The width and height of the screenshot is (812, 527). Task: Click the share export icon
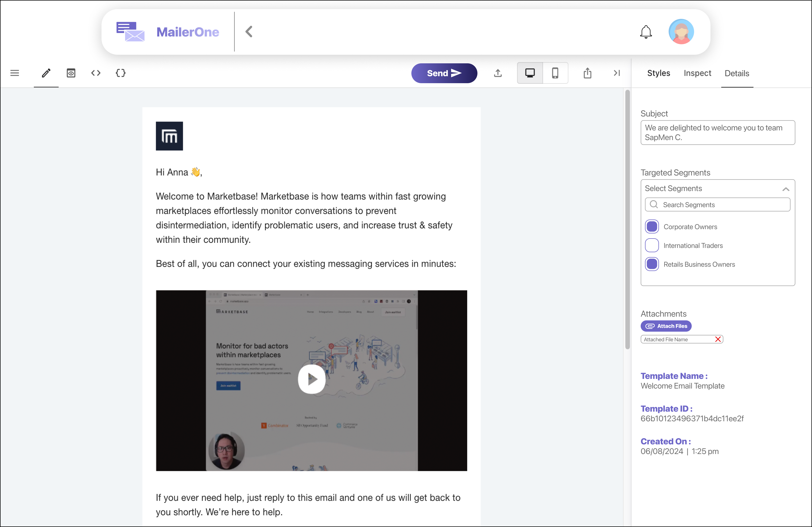[x=588, y=73]
